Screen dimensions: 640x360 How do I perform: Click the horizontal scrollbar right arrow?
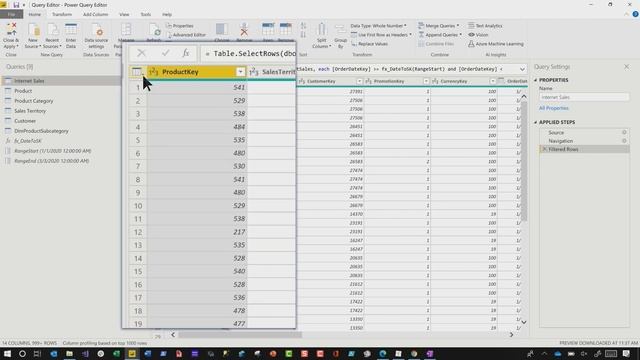511,335
